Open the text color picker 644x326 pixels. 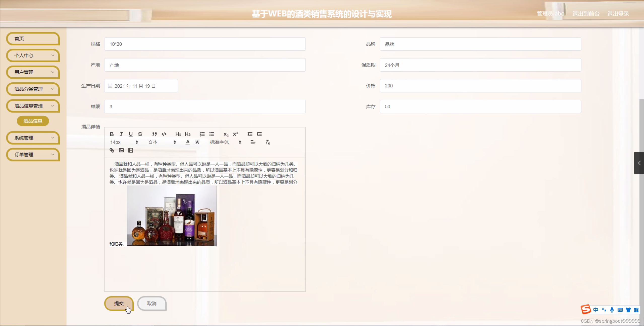pos(188,142)
